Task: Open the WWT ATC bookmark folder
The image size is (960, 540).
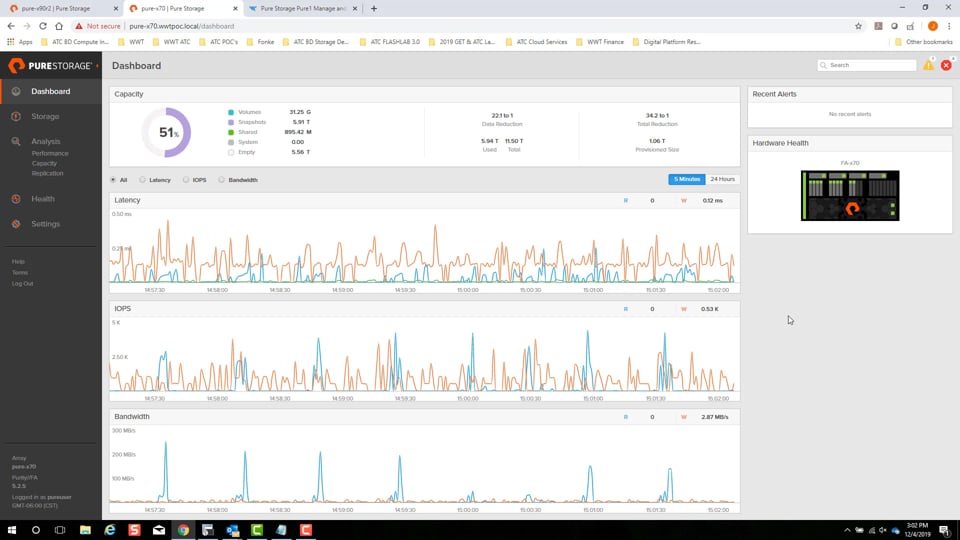Action: [x=171, y=42]
